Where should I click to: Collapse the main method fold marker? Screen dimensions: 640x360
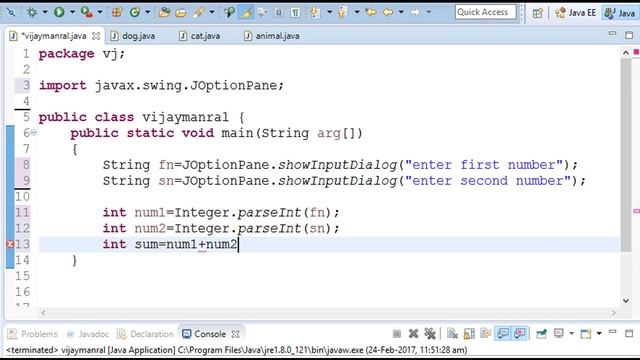click(x=34, y=133)
